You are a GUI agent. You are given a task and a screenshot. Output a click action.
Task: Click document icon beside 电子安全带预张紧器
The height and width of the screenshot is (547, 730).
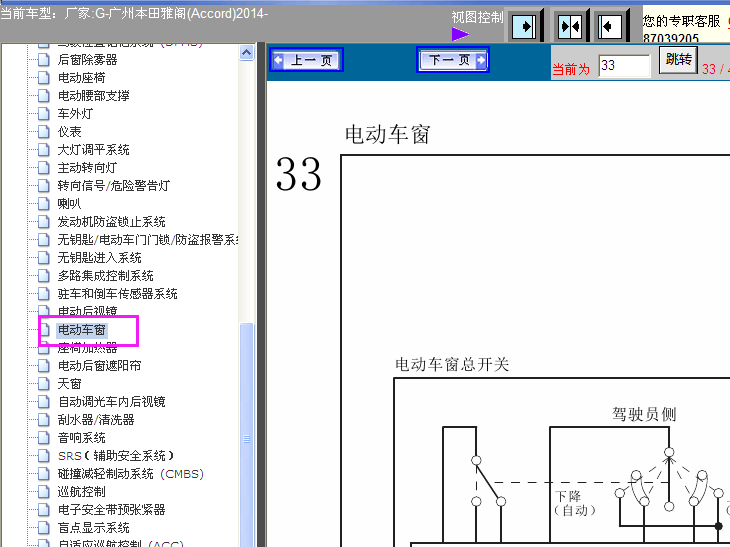(x=44, y=510)
